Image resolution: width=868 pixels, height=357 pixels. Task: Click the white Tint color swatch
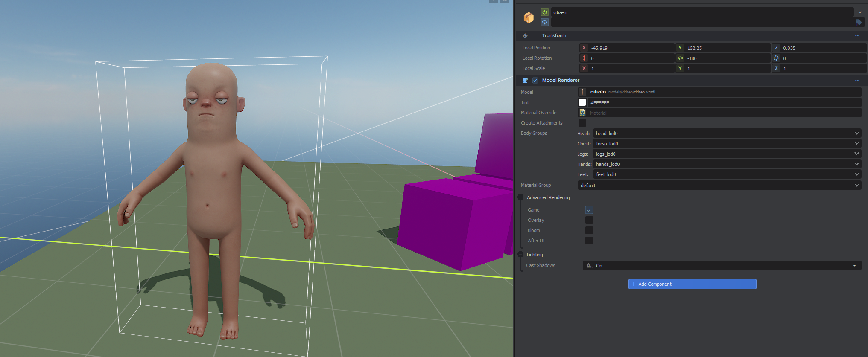(x=582, y=102)
